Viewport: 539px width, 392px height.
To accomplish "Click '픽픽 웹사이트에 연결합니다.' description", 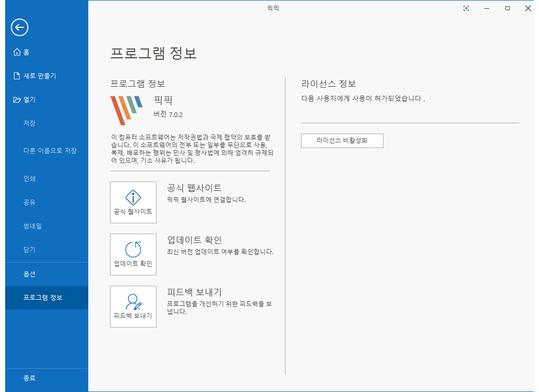I will [206, 200].
